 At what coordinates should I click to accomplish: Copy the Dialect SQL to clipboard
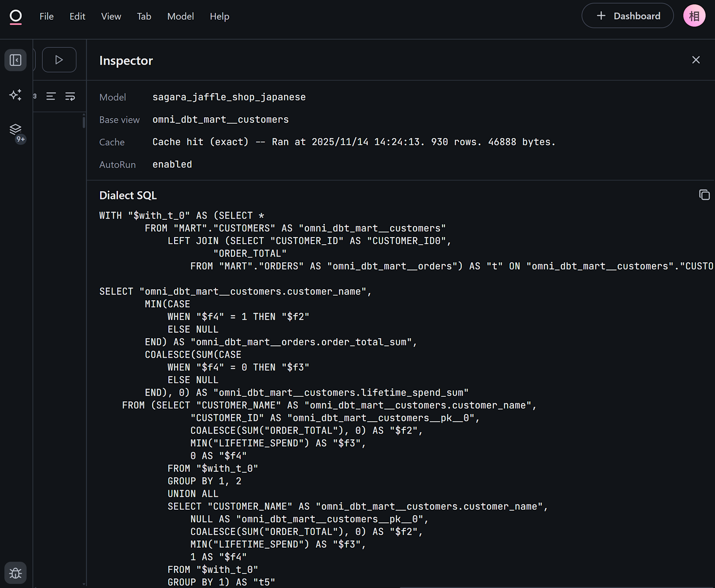[704, 195]
